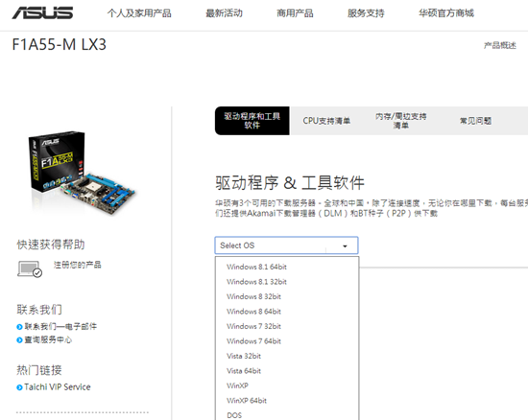
Task: Select Windows 8 64bit option
Action: point(253,312)
